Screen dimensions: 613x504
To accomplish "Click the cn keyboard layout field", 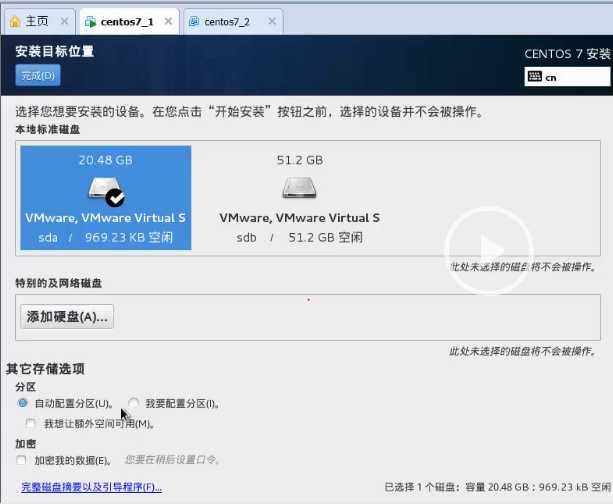I will pos(567,77).
